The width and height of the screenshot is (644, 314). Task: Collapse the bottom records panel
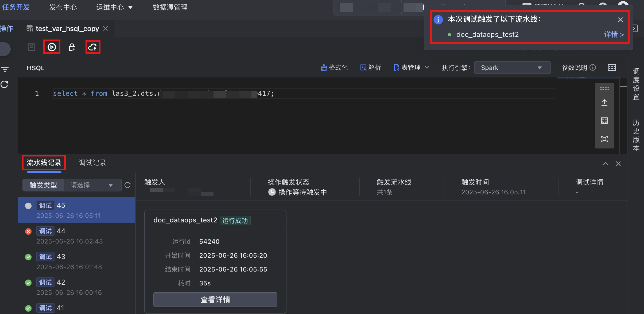[605, 164]
